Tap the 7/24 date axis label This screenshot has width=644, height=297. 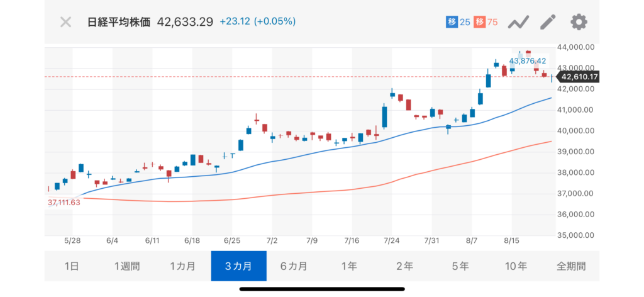392,241
